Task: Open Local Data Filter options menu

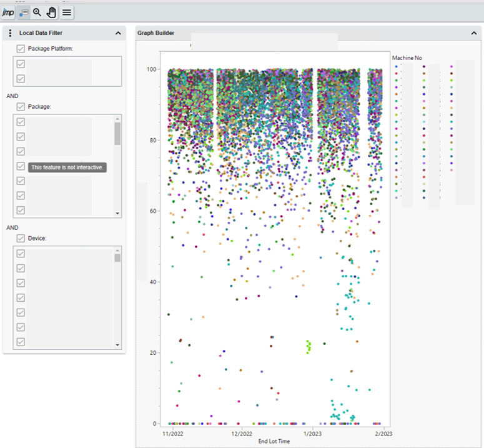Action: (10, 32)
